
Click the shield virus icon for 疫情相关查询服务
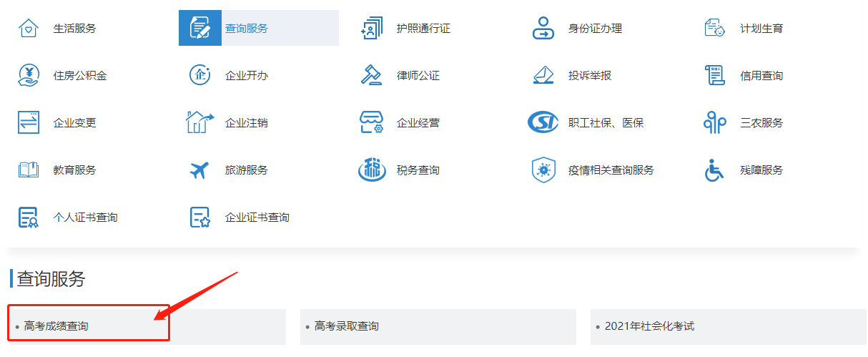click(543, 170)
